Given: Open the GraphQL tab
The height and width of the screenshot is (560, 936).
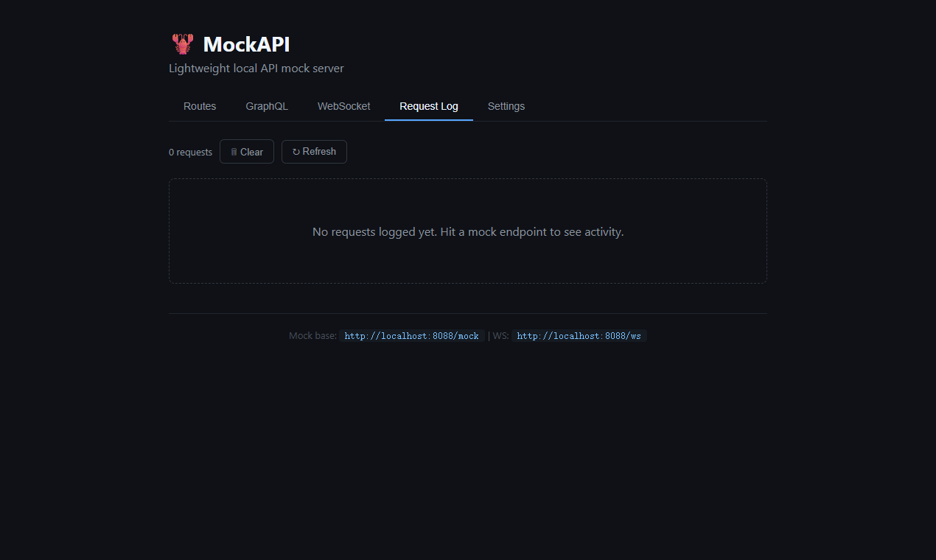Looking at the screenshot, I should [266, 106].
